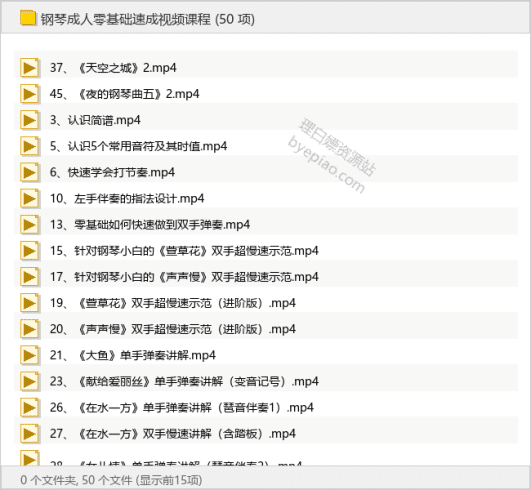Click the video icon for 37、《天空之城》2.mp4
531x490 pixels.
(x=29, y=68)
